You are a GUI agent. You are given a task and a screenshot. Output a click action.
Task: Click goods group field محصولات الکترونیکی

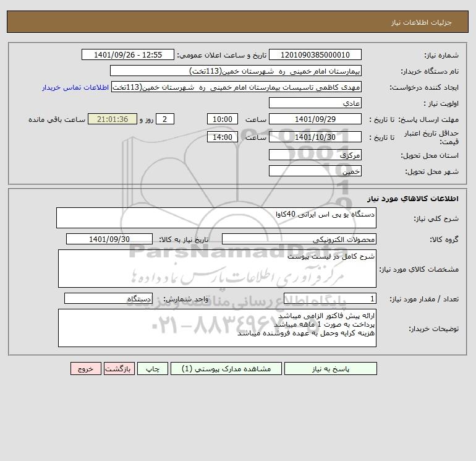pyautogui.click(x=299, y=239)
